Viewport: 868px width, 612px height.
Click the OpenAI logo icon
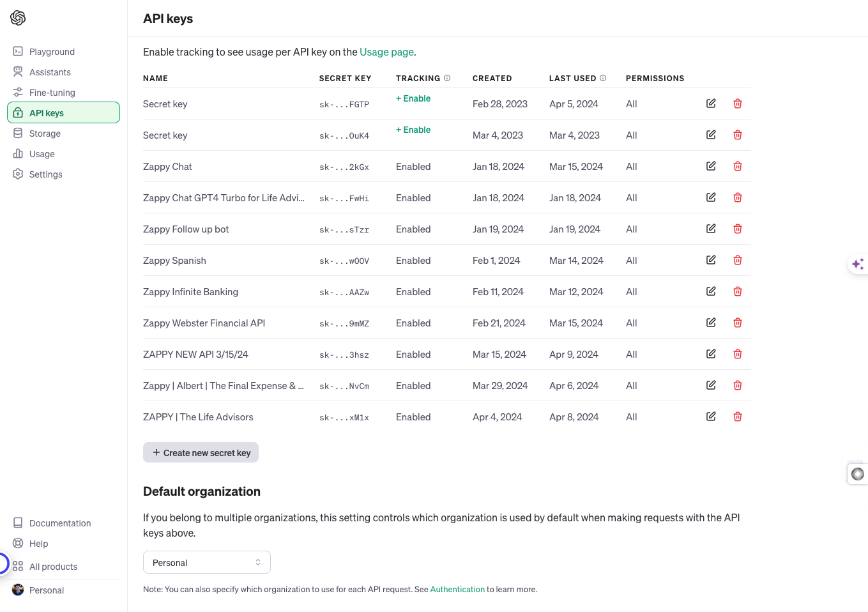coord(18,18)
